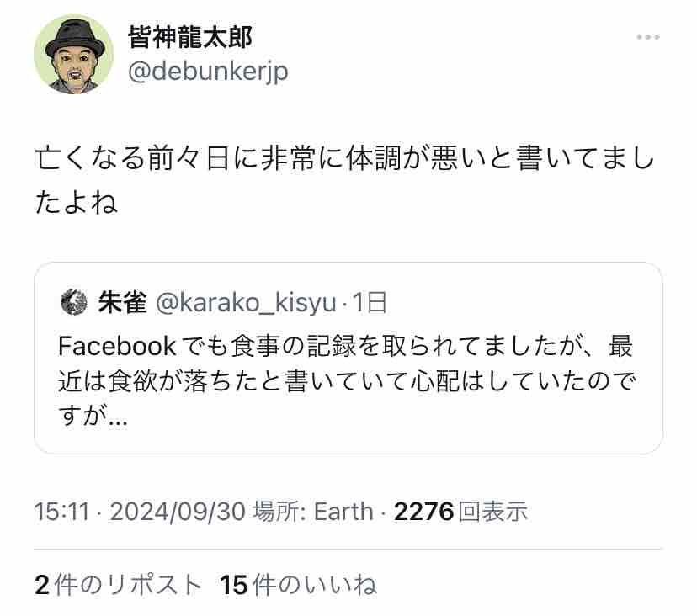Click the @karako_kisyu handle
This screenshot has height=616, width=697.
(x=246, y=303)
